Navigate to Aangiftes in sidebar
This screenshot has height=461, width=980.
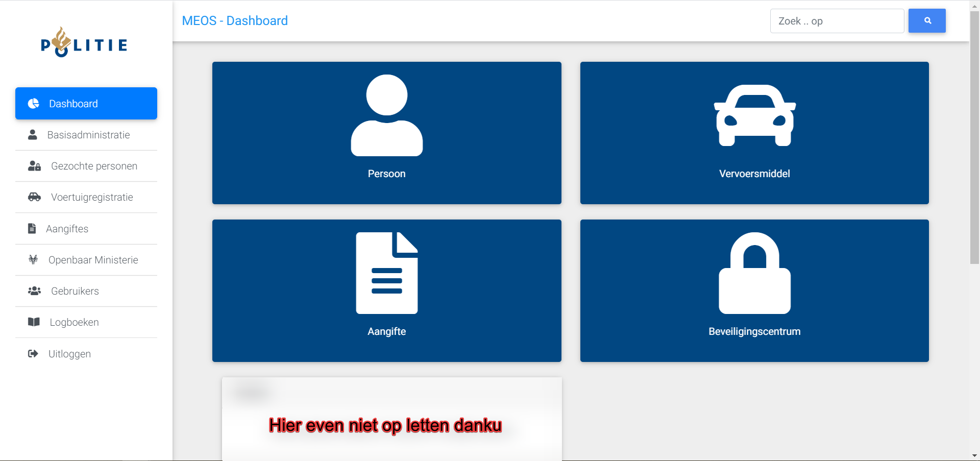[x=67, y=229]
